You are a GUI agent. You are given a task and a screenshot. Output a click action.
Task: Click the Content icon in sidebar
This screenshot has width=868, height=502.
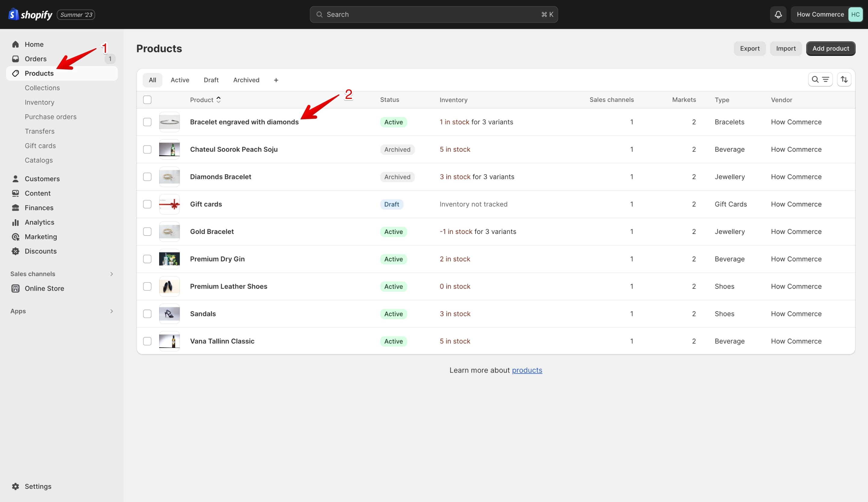tap(15, 193)
